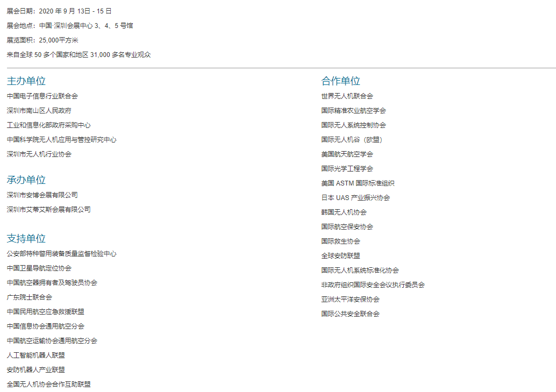Click the 承办单位 heading
This screenshot has width=556, height=392.
[26, 180]
